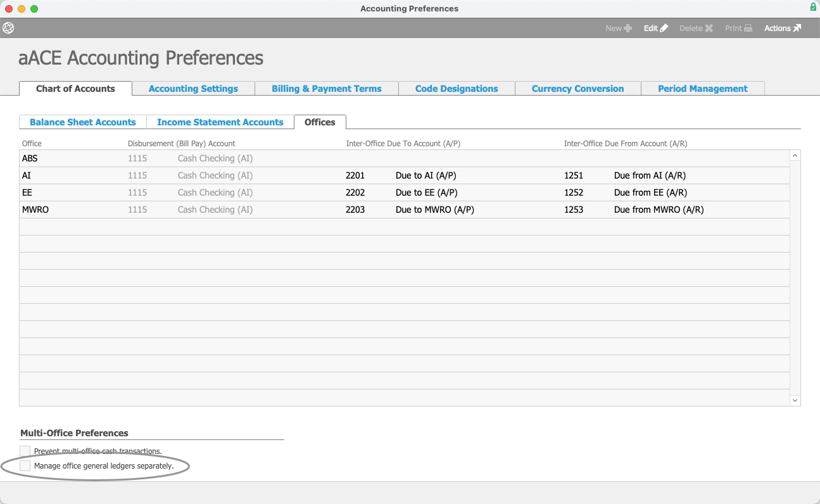This screenshot has width=820, height=504.
Task: Click the Cash Checking (AI) account in EE row
Action: 215,192
